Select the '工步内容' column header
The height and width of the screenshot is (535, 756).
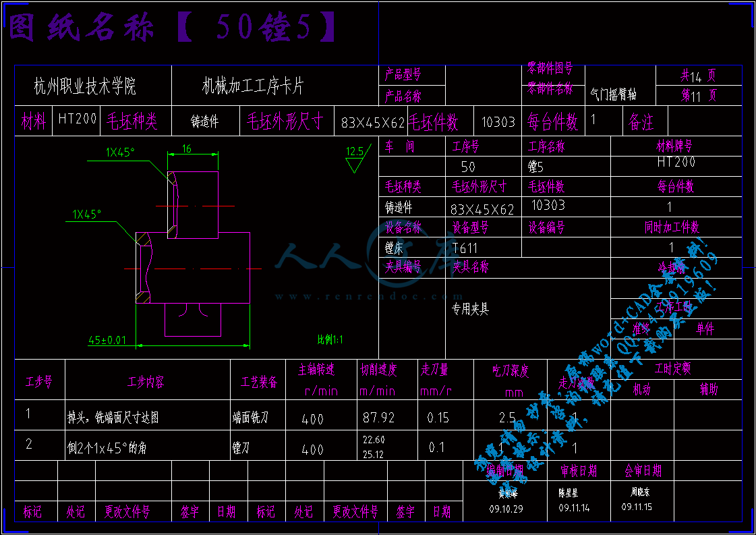(146, 382)
